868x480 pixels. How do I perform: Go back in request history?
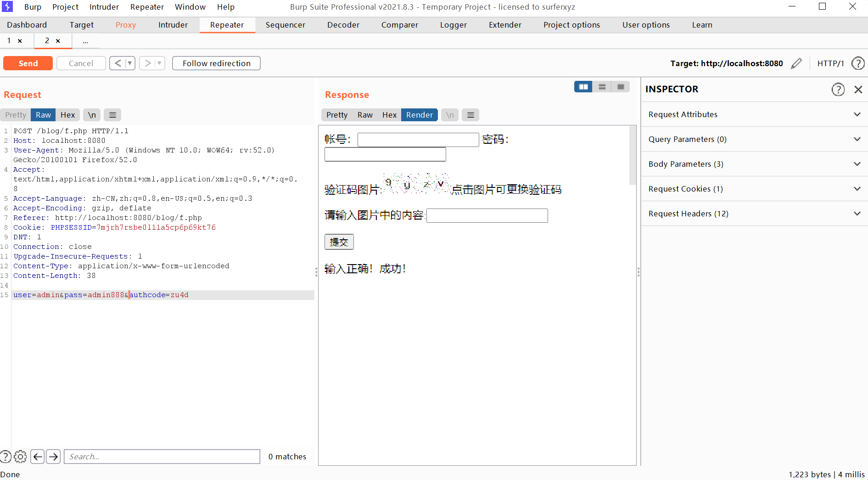click(118, 63)
